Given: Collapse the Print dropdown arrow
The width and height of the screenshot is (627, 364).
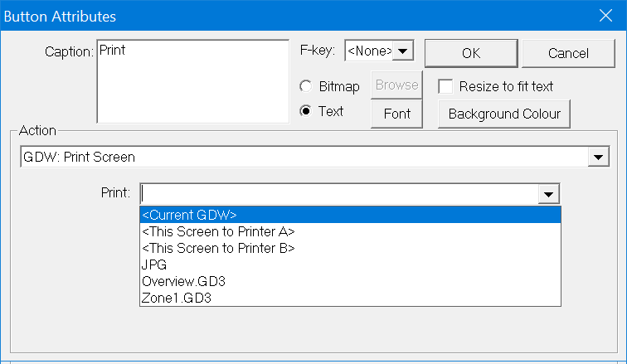Looking at the screenshot, I should [547, 194].
